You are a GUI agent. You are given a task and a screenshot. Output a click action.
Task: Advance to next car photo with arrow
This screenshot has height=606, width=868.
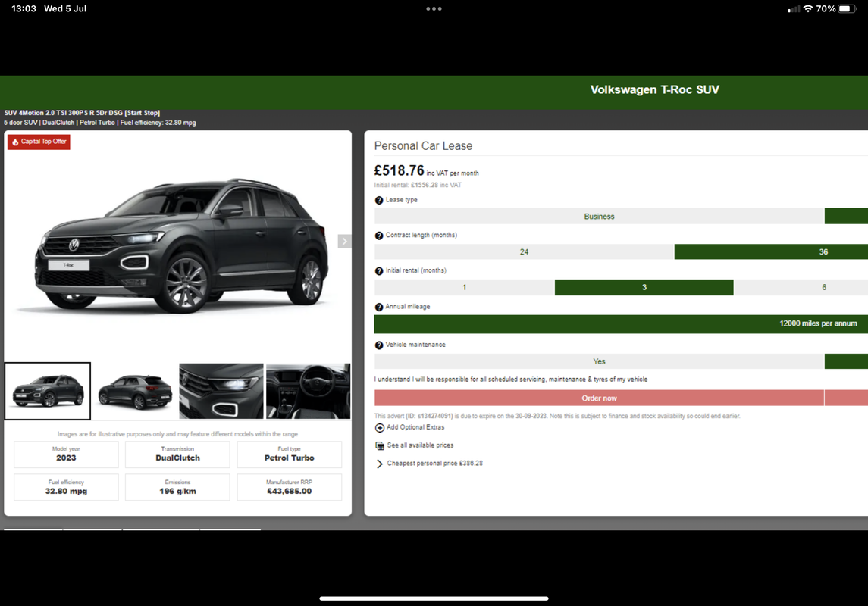tap(344, 241)
